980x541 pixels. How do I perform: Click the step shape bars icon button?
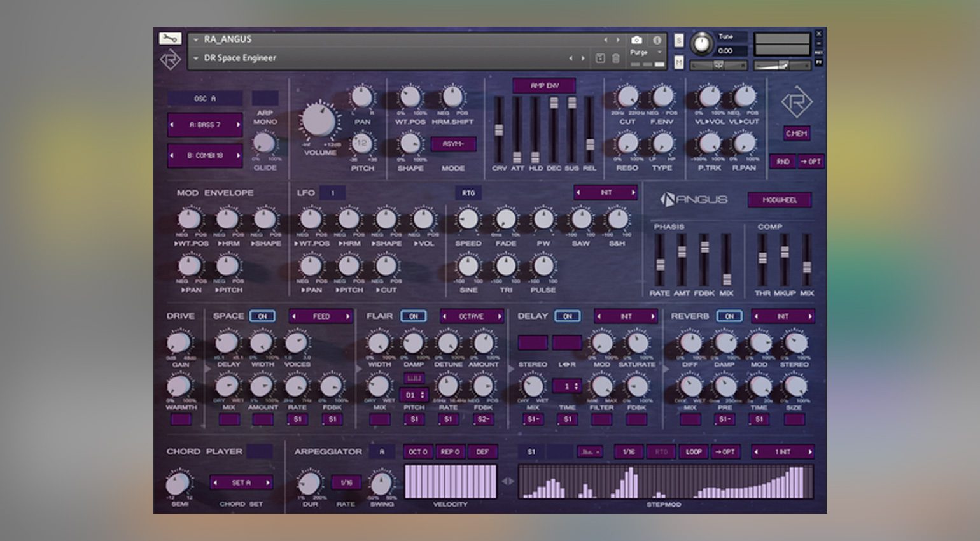pos(590,452)
